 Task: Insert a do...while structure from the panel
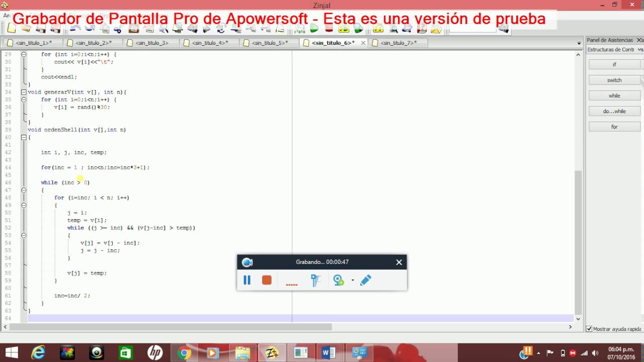pyautogui.click(x=614, y=111)
